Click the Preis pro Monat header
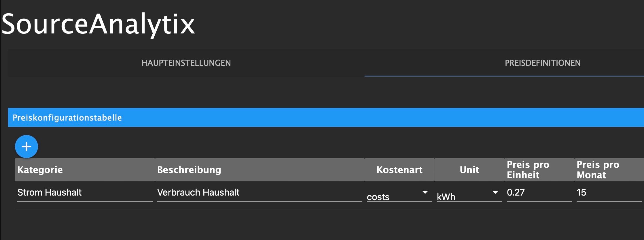The height and width of the screenshot is (240, 644). 598,170
